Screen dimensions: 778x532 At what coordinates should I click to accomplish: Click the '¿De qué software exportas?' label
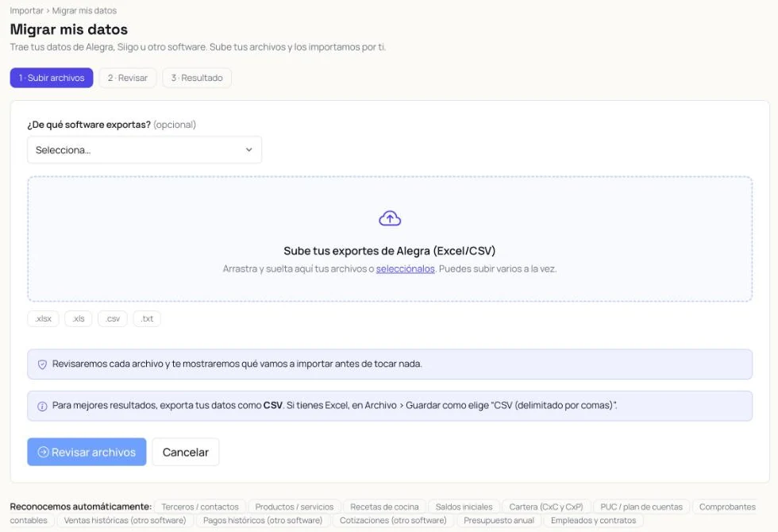point(89,125)
